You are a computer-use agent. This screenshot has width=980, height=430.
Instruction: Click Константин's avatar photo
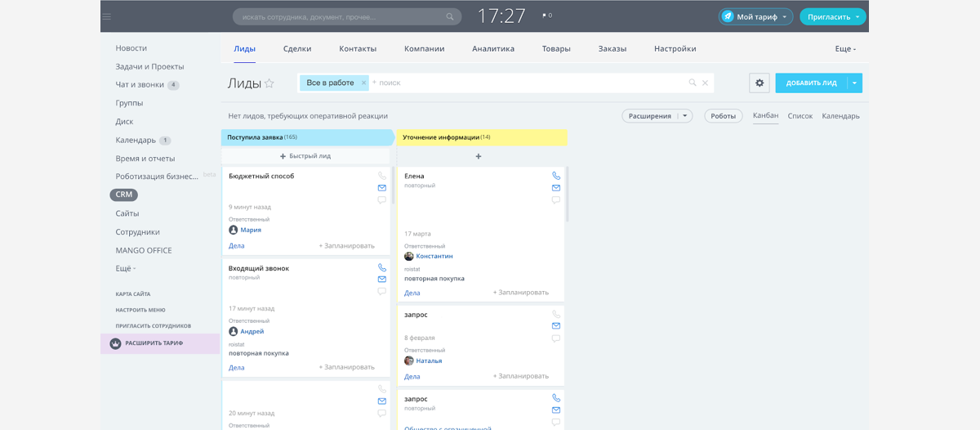[409, 256]
